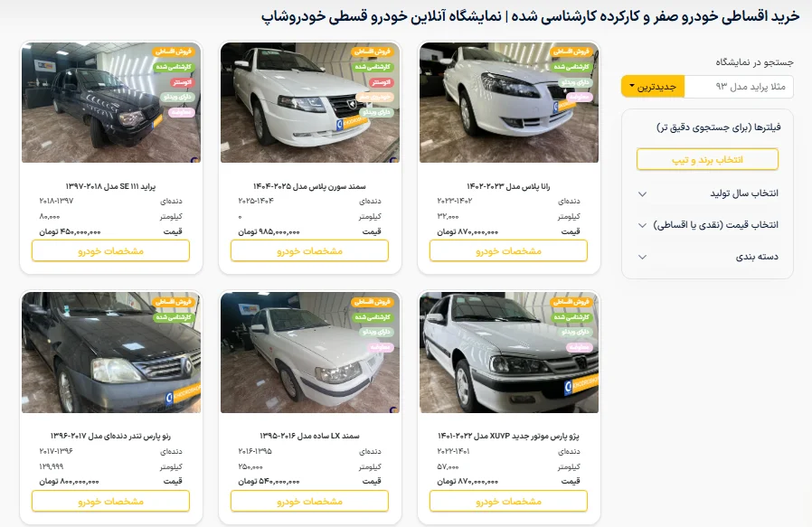Open Peugeot Pars XUVP car photo
This screenshot has height=527, width=812.
509,353
